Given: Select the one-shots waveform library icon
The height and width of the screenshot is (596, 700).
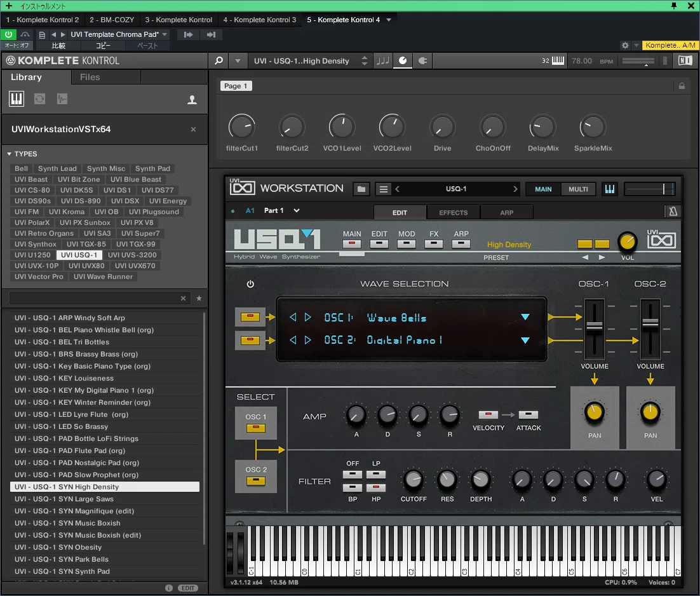Looking at the screenshot, I should pos(62,98).
